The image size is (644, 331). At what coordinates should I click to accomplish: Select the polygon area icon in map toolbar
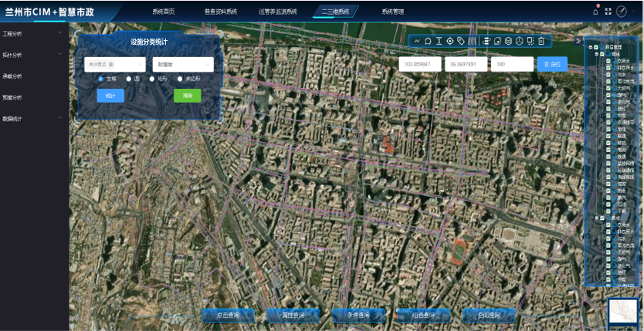(x=429, y=41)
